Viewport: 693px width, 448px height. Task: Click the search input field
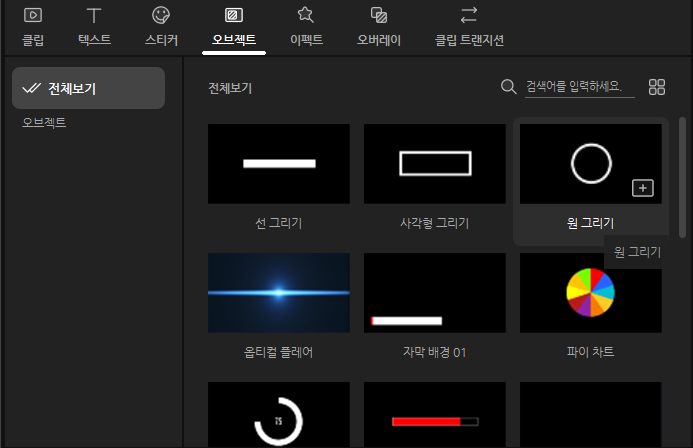(580, 87)
